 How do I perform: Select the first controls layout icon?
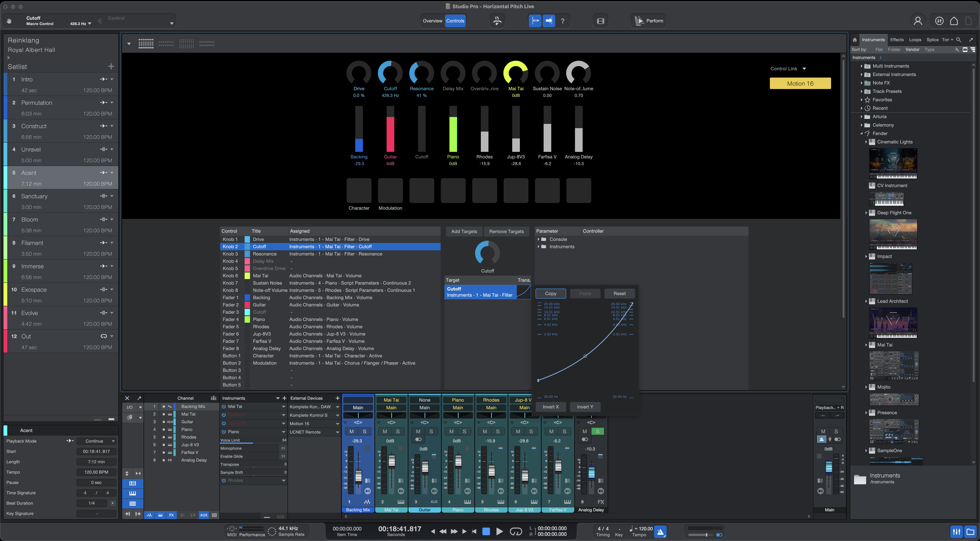coord(146,43)
